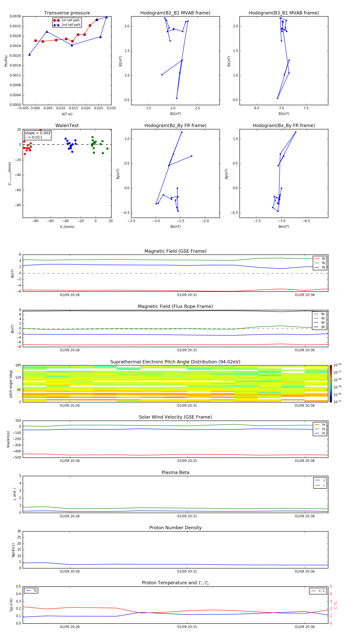Viewport: 351px width, 644px height.
Task: Select the Vsw(km/s) y-axis label
Action: (8, 439)
